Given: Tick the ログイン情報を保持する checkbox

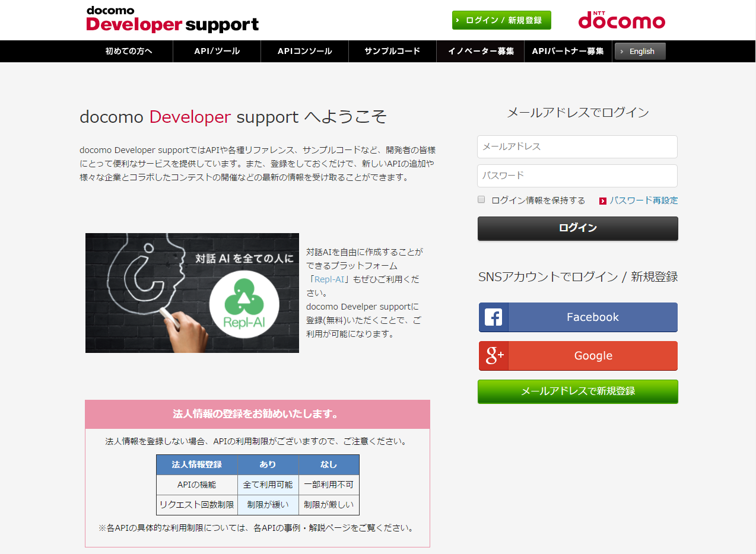Looking at the screenshot, I should 481,200.
